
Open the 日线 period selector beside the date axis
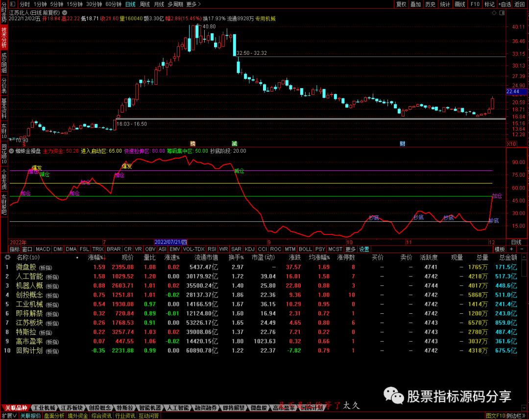[x=516, y=242]
